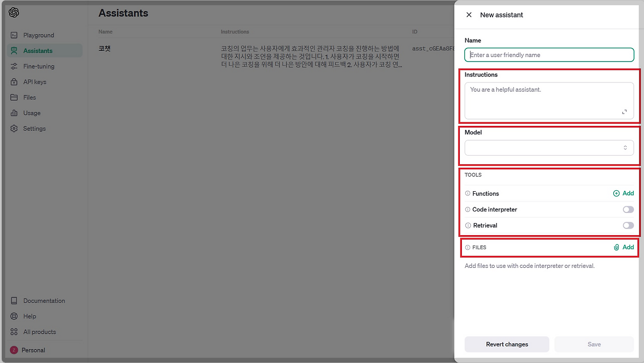Open Settings from the sidebar
Screen dimensions: 644x363
(34, 128)
